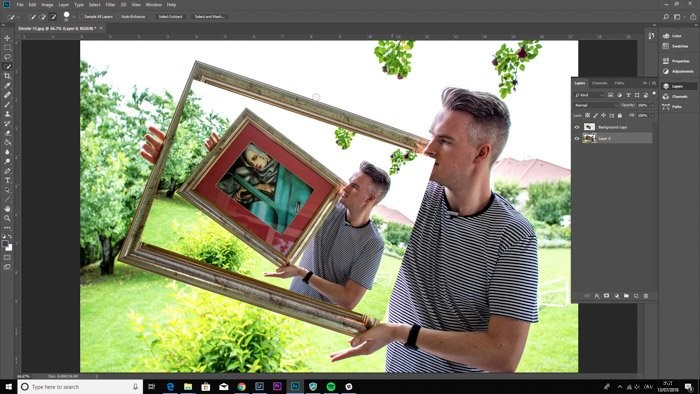Add a layer mask icon
Viewport: 700px width, 394px height.
[606, 296]
